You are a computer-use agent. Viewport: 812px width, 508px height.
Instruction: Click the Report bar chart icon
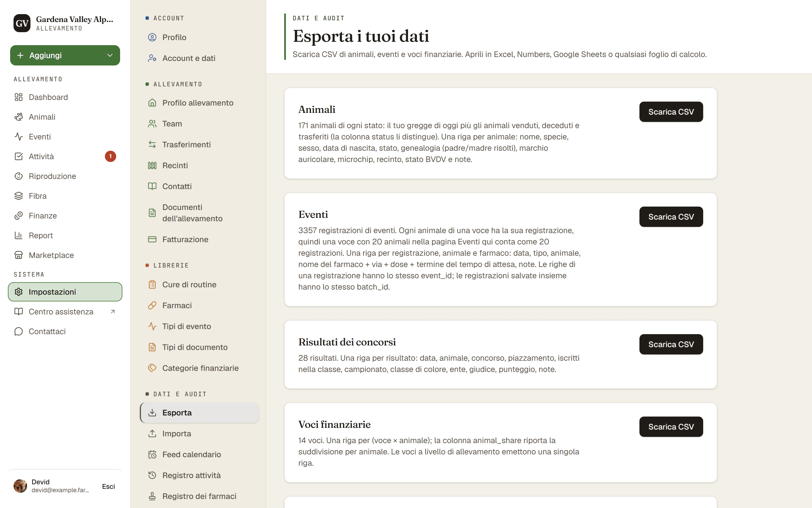coord(18,236)
